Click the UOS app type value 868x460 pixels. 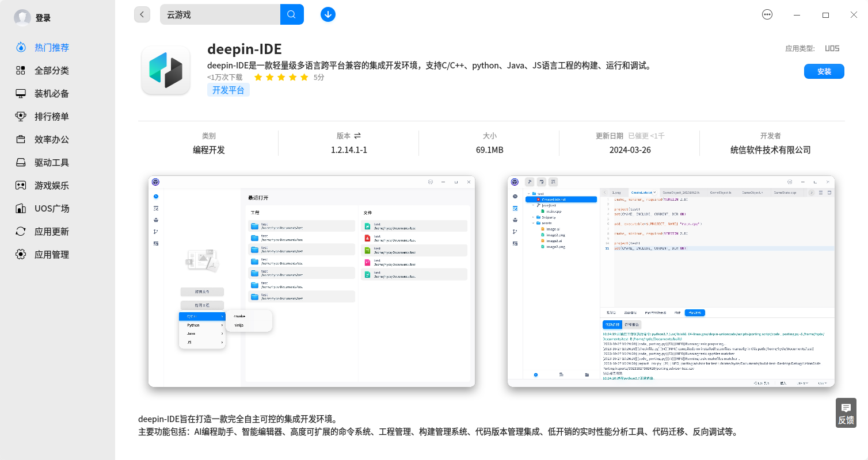(832, 49)
